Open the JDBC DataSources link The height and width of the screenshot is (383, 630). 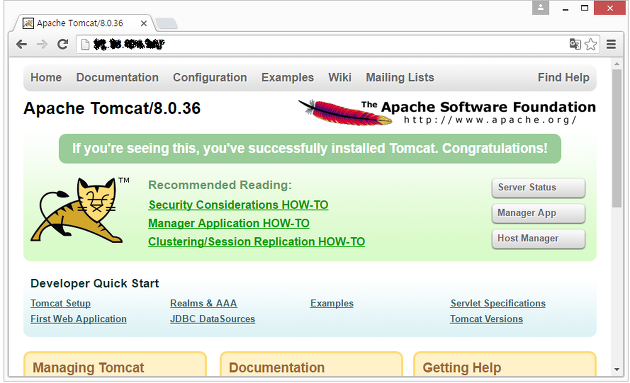point(213,319)
